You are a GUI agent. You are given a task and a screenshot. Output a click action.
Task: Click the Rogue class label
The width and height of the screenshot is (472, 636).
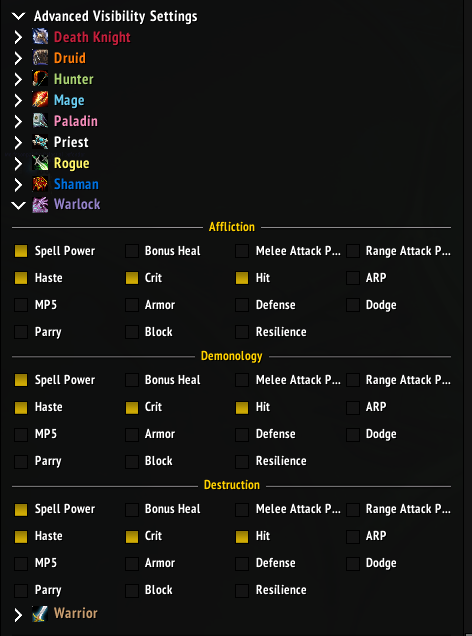71,163
